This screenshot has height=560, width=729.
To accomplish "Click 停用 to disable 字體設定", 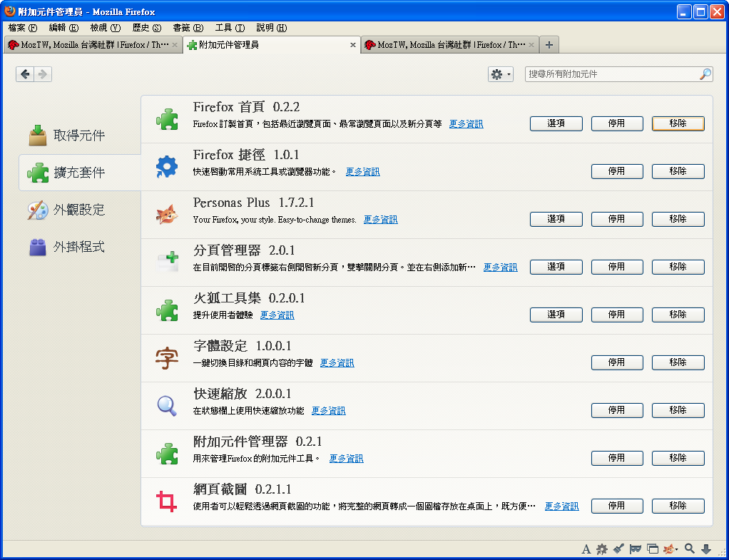I will [x=616, y=362].
